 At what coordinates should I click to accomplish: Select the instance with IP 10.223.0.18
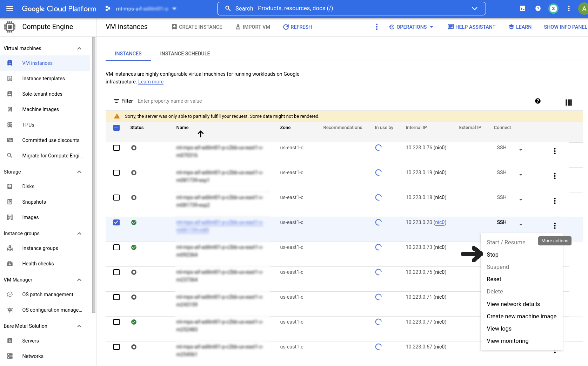[x=116, y=198]
